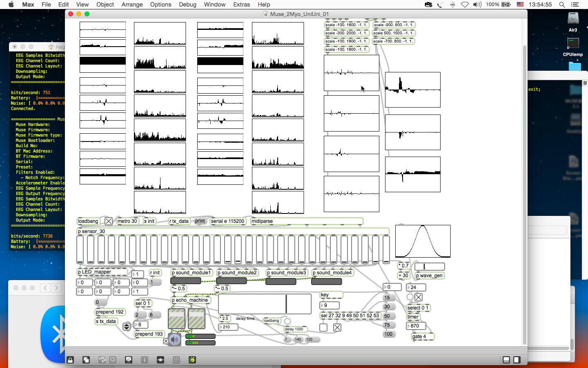Turn on audio with the speaker icon
This screenshot has width=588, height=368.
[x=175, y=339]
